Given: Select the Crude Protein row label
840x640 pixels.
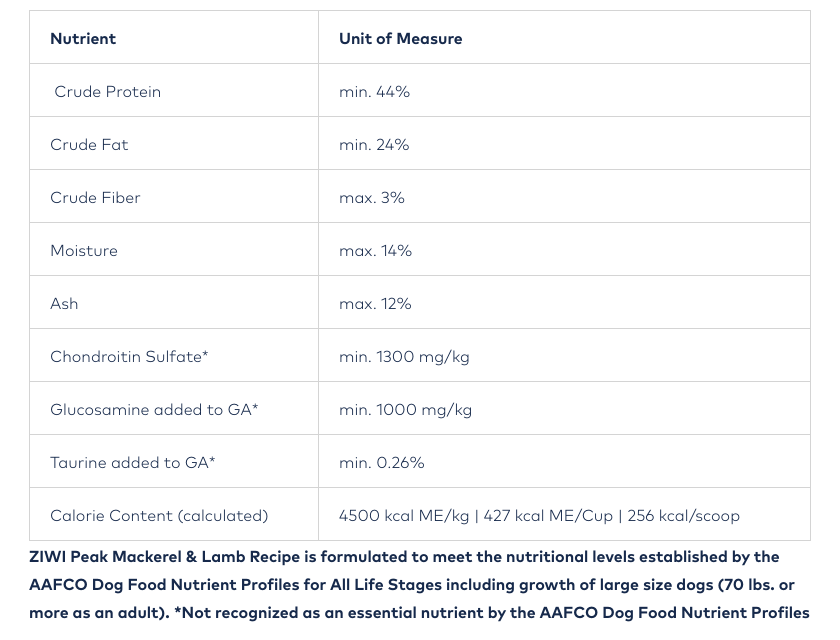Looking at the screenshot, I should (107, 92).
